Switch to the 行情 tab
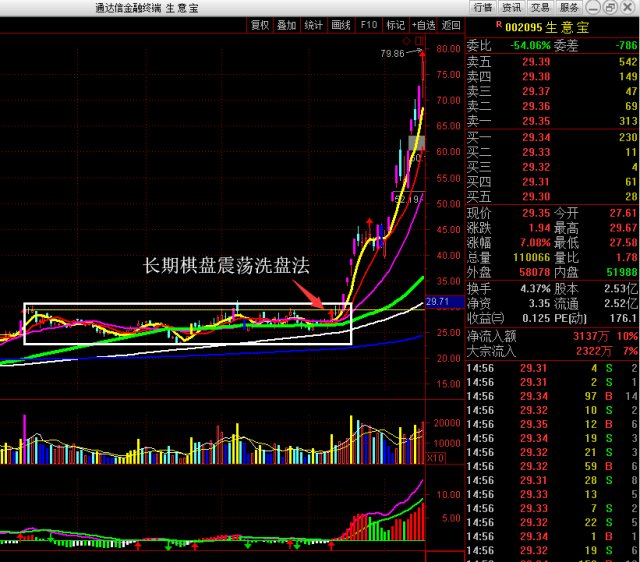The height and width of the screenshot is (562, 640). click(x=483, y=7)
